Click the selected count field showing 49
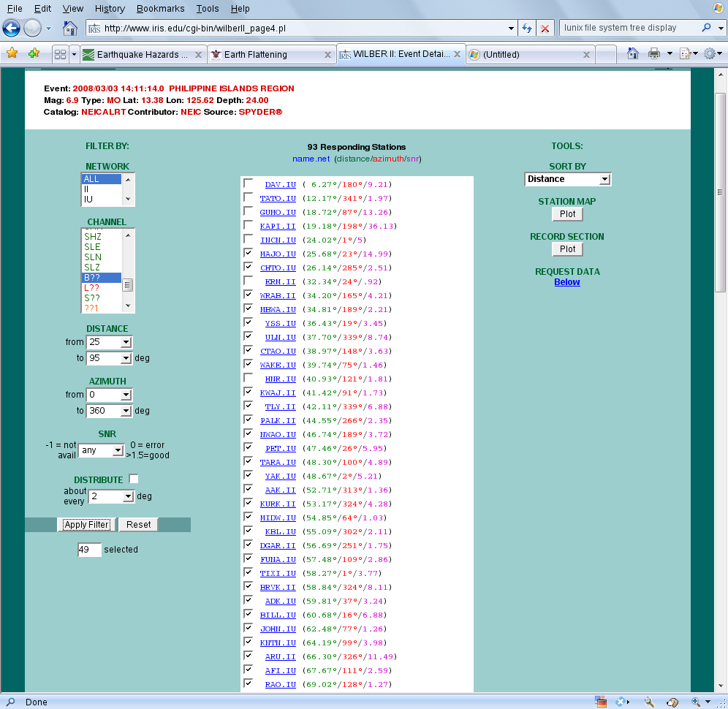This screenshot has height=709, width=728. pyautogui.click(x=90, y=550)
